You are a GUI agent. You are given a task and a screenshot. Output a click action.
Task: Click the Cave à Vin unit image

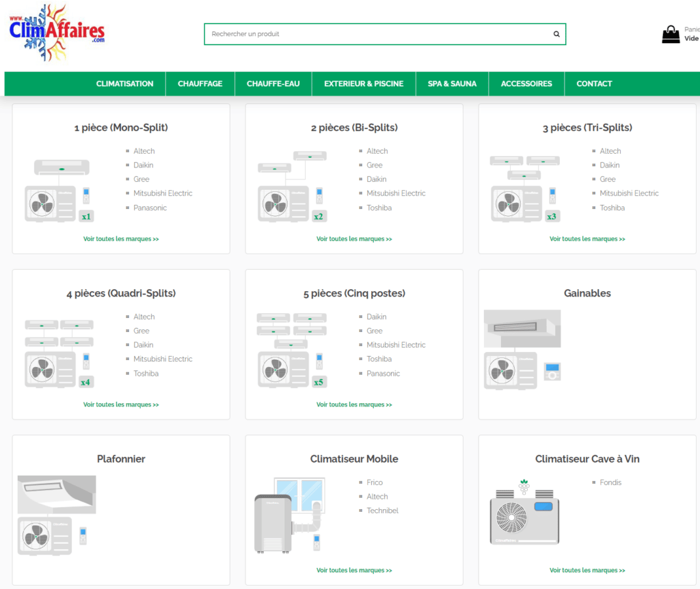524,512
